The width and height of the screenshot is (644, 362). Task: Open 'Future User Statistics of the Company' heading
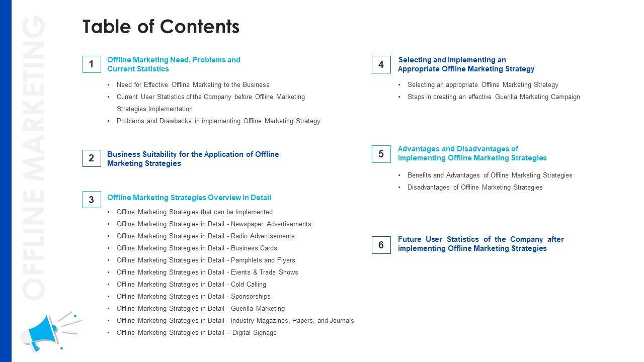[480, 244]
